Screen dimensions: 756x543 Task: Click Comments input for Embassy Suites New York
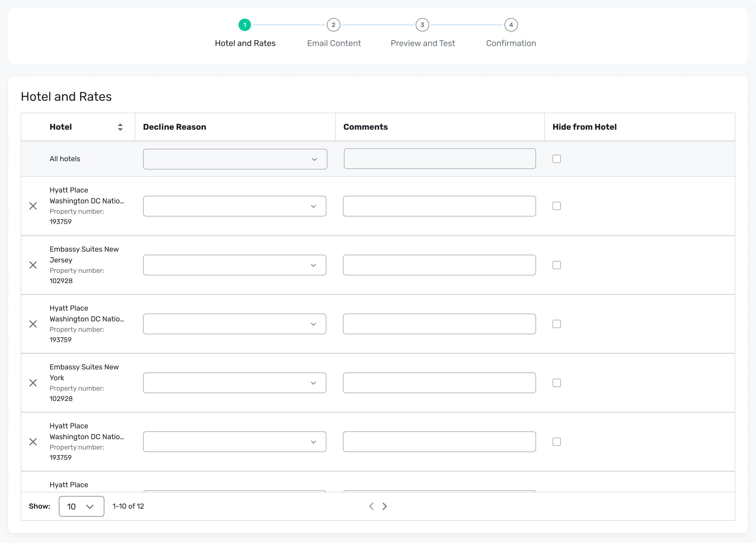(x=439, y=383)
